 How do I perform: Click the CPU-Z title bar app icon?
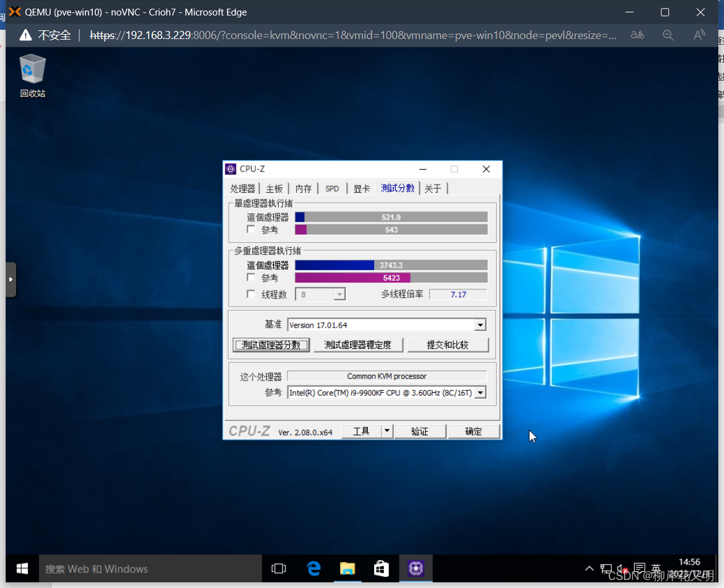[231, 169]
